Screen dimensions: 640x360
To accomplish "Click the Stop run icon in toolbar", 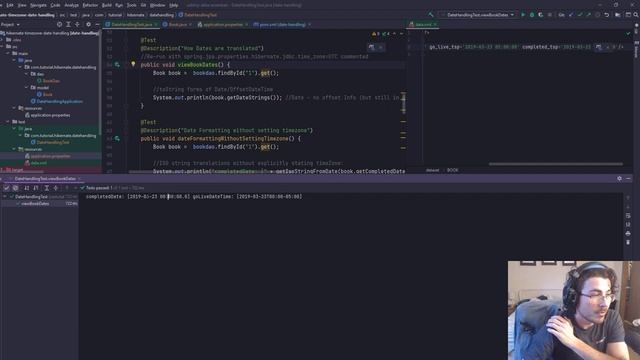I will [x=550, y=15].
